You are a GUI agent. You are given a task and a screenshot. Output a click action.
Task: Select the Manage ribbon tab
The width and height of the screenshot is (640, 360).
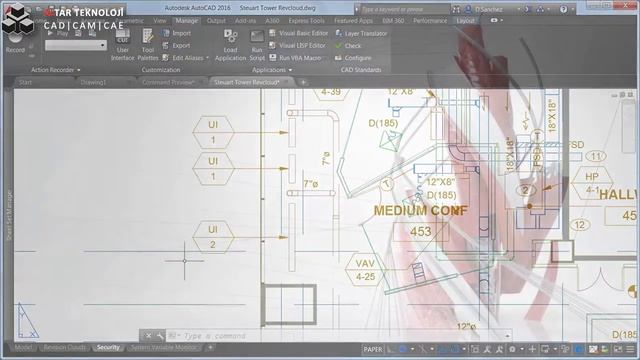[187, 20]
